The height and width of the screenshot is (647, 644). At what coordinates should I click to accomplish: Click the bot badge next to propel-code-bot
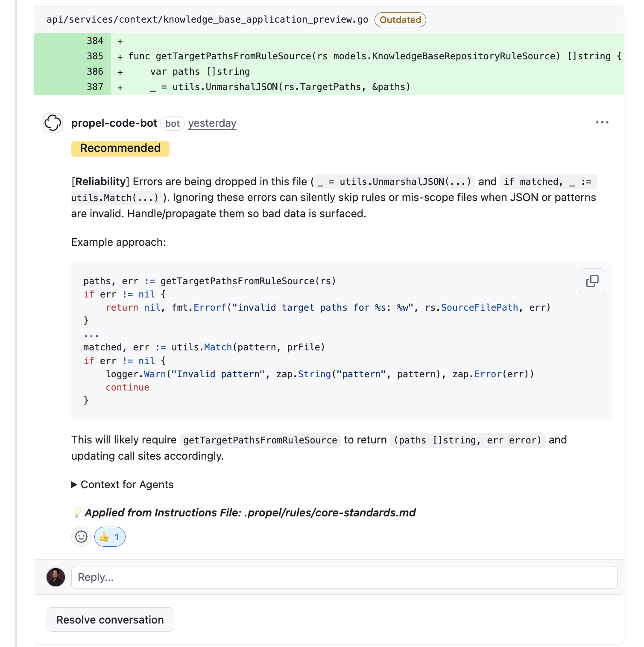pyautogui.click(x=172, y=123)
